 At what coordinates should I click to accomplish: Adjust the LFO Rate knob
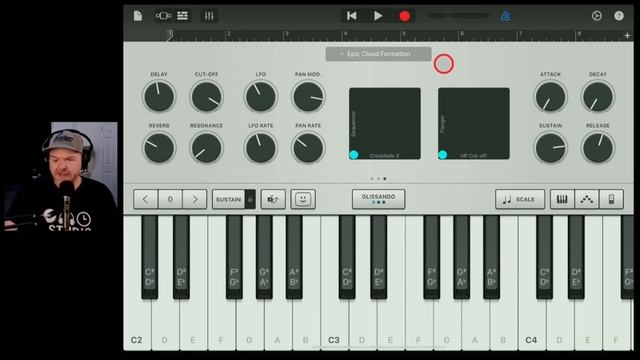(260, 148)
